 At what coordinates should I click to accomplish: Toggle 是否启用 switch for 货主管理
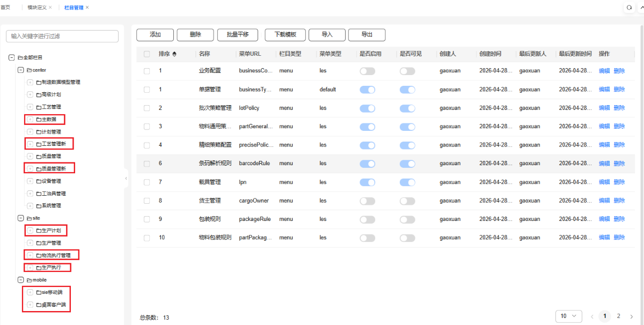[367, 201]
